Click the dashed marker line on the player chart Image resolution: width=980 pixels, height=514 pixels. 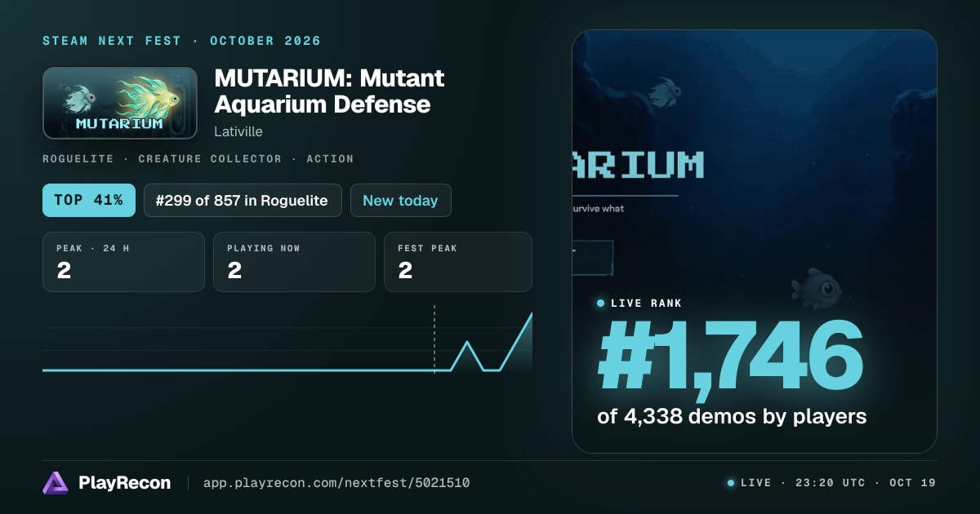click(434, 338)
